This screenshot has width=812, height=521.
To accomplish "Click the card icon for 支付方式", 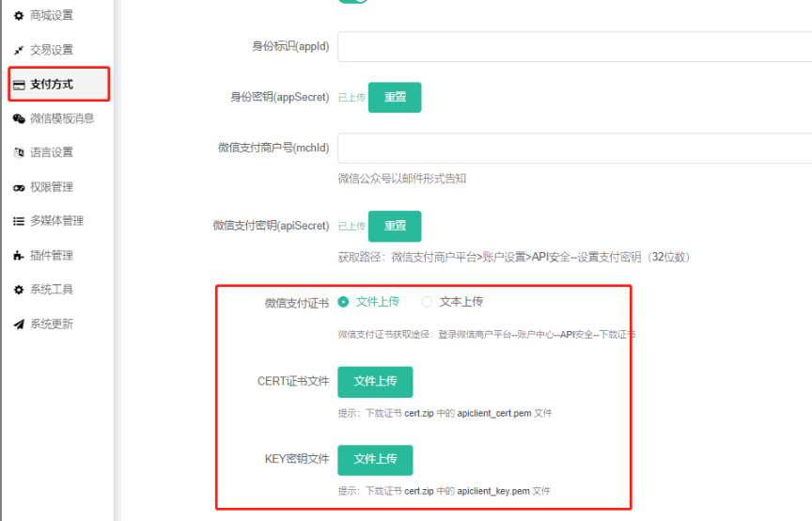I will (x=19, y=85).
